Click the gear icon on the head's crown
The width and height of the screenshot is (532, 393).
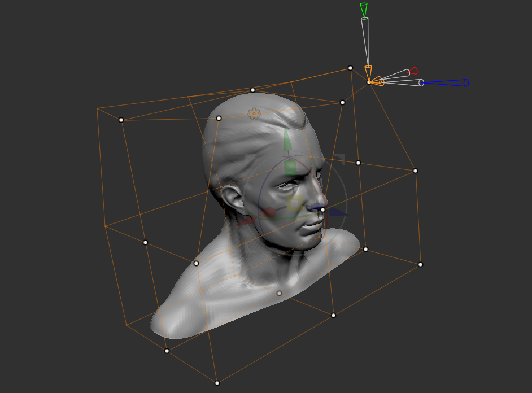point(254,113)
